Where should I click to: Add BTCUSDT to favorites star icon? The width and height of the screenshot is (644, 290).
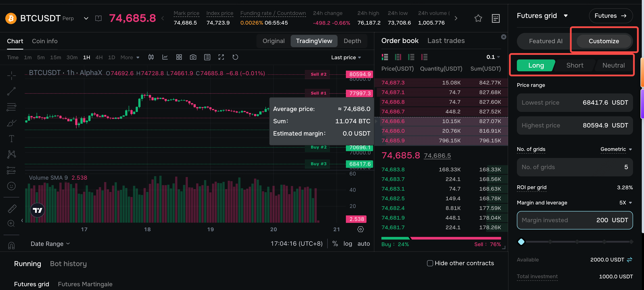[478, 18]
